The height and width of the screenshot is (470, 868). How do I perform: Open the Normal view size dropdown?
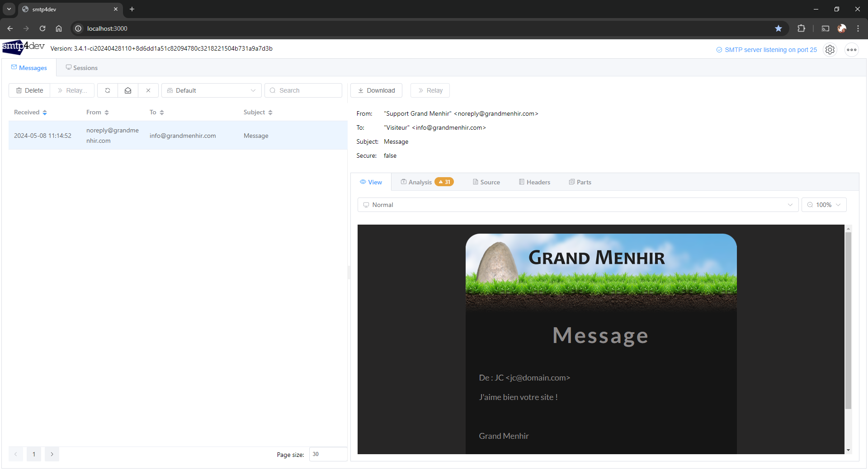pyautogui.click(x=578, y=205)
